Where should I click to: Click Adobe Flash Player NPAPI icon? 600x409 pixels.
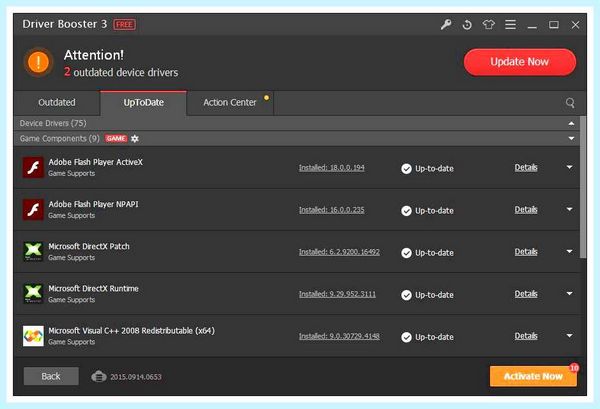coord(33,210)
